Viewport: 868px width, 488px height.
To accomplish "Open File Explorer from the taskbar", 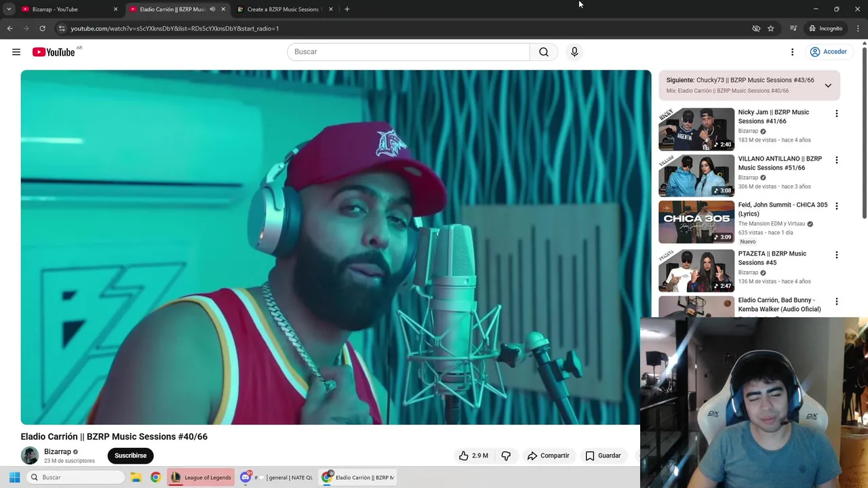I will [136, 477].
